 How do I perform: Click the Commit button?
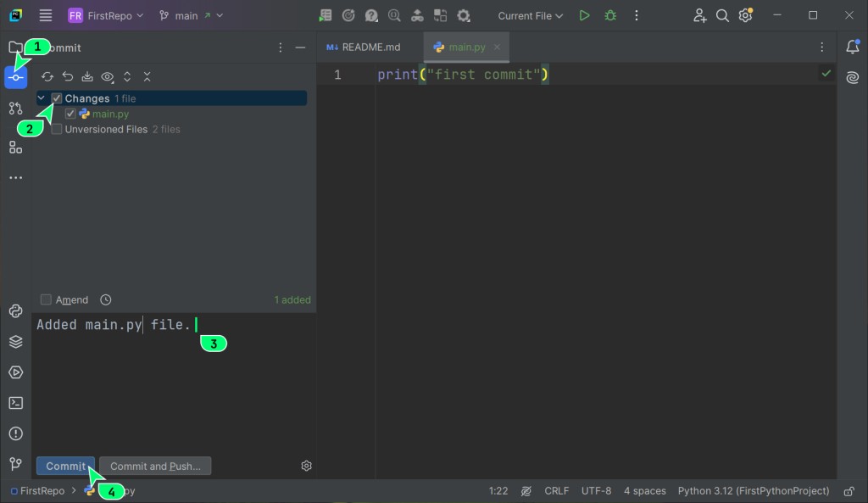pyautogui.click(x=65, y=466)
